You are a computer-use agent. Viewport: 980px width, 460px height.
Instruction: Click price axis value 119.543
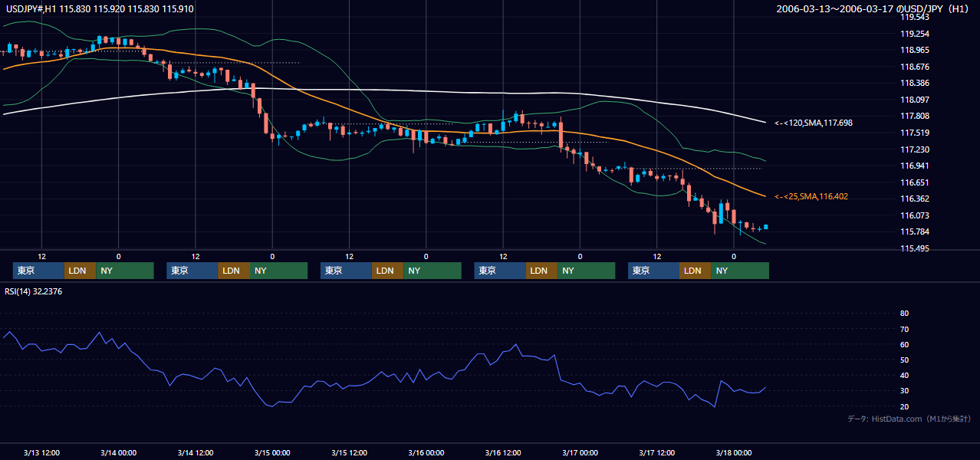pyautogui.click(x=914, y=17)
